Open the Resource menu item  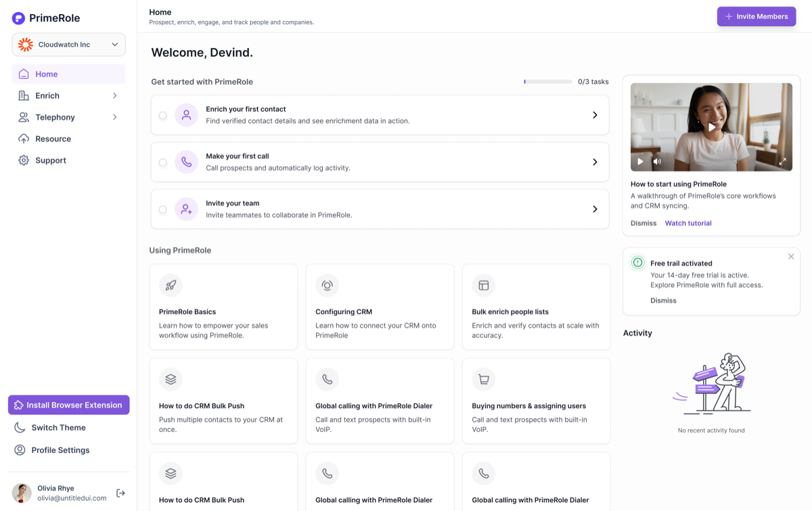point(68,139)
